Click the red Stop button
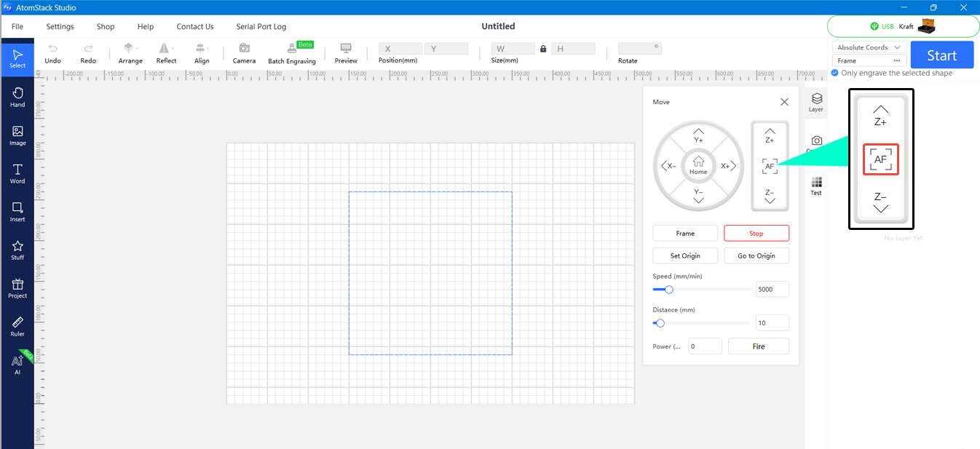Viewport: 980px width, 449px height. click(x=756, y=234)
